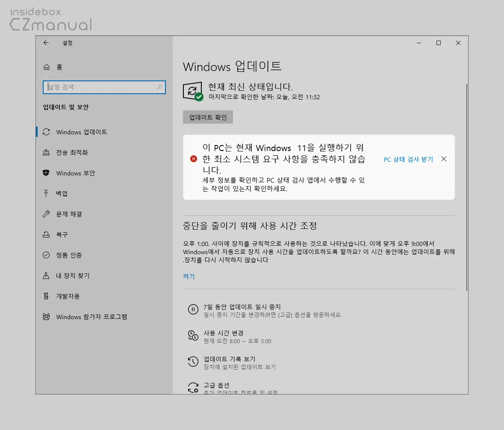The image size is (504, 430).
Task: Open PC 상태 검사 받기 link
Action: 409,159
